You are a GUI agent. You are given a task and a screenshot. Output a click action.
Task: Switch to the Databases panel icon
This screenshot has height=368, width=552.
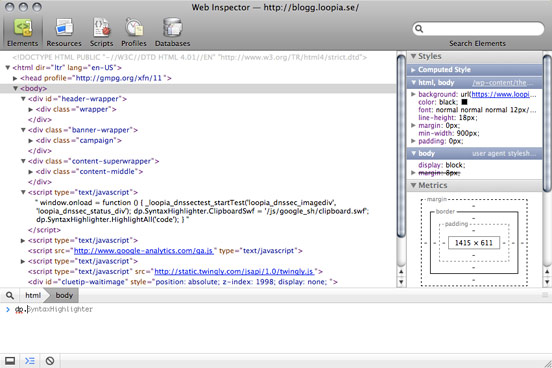pyautogui.click(x=172, y=27)
